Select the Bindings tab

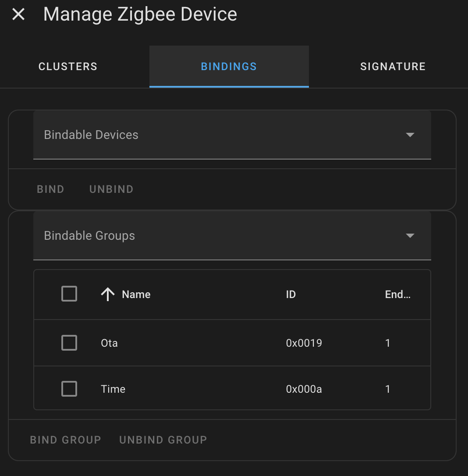click(x=229, y=67)
